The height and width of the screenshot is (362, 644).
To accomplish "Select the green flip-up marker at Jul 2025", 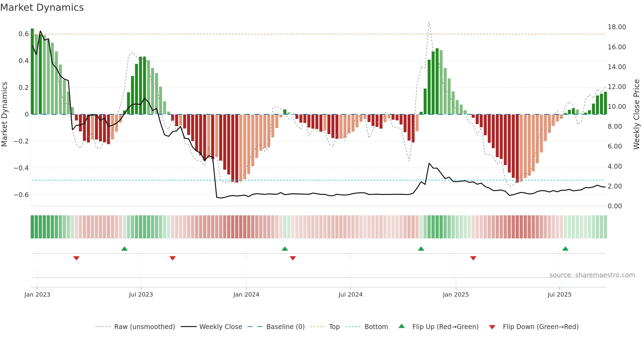I will click(565, 249).
